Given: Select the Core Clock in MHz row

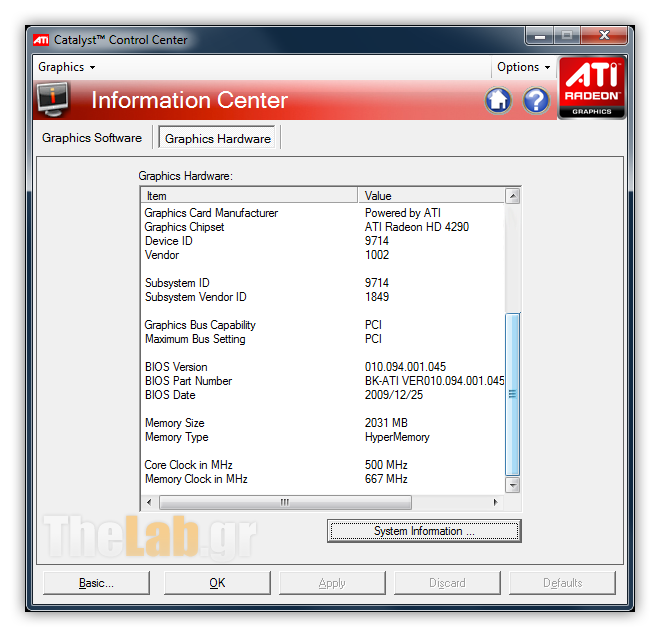Looking at the screenshot, I should pyautogui.click(x=322, y=465).
